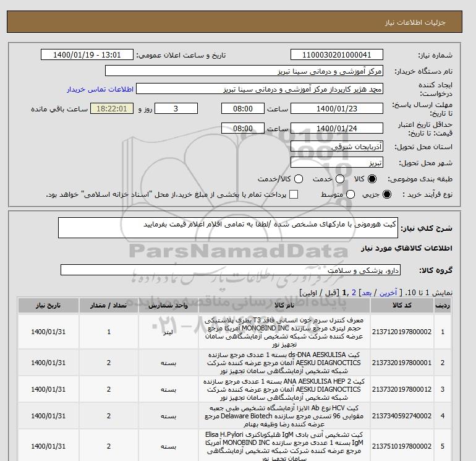Viewport: 476px width, 461px height.
Task: Click the buyer organization name field
Action: click(244, 71)
